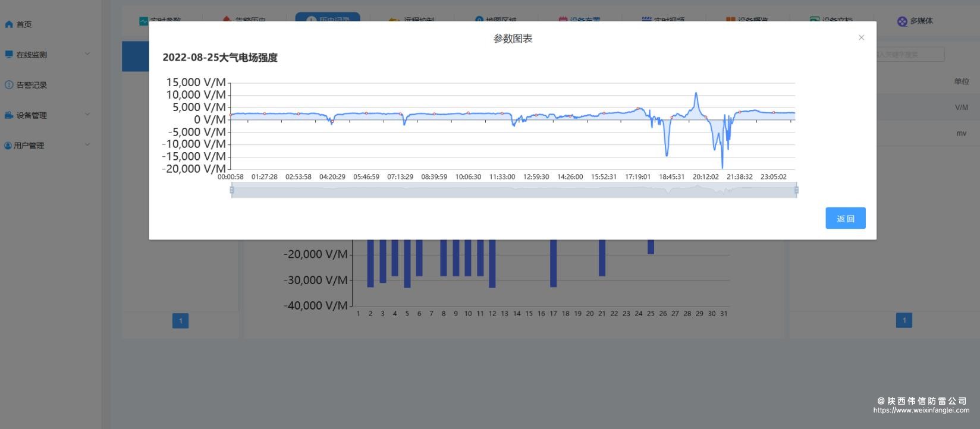The image size is (980, 429).
Task: Close the 参数图表 dialog with X
Action: coord(861,37)
